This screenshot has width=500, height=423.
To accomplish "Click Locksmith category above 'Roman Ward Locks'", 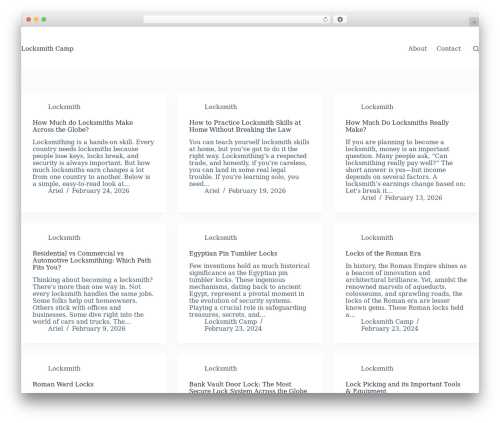I will pyautogui.click(x=64, y=369).
